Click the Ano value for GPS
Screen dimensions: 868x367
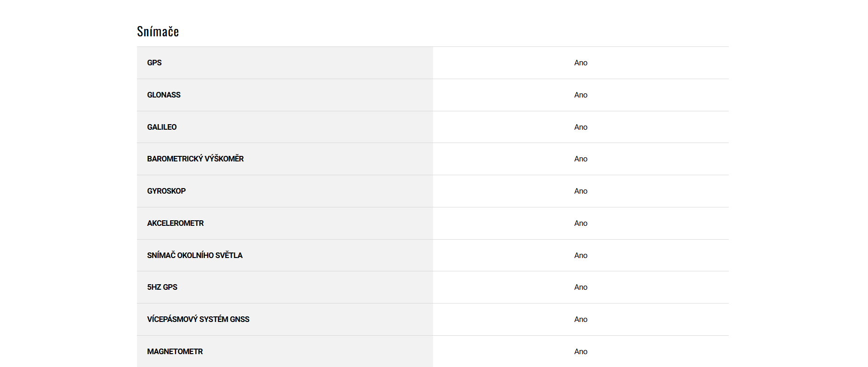[581, 63]
